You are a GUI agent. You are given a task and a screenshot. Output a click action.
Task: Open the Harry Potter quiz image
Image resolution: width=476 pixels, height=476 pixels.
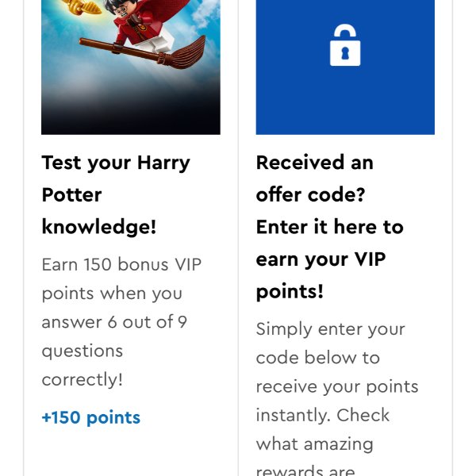[131, 67]
